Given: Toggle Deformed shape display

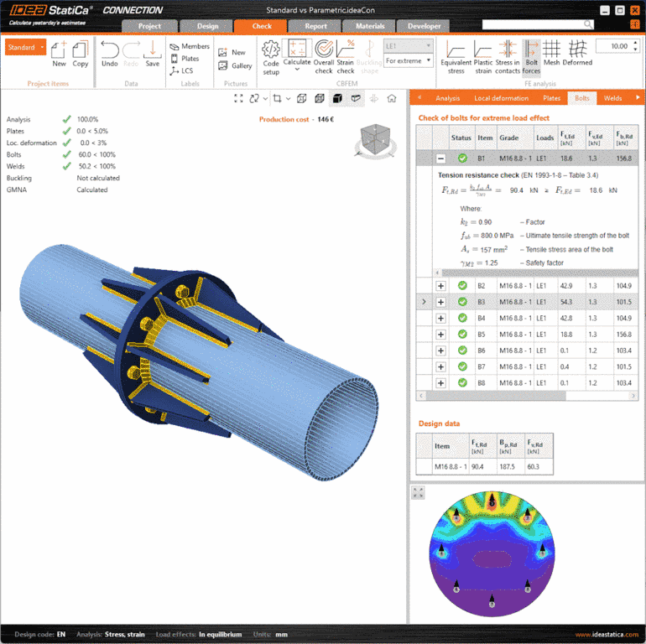Looking at the screenshot, I should 577,53.
